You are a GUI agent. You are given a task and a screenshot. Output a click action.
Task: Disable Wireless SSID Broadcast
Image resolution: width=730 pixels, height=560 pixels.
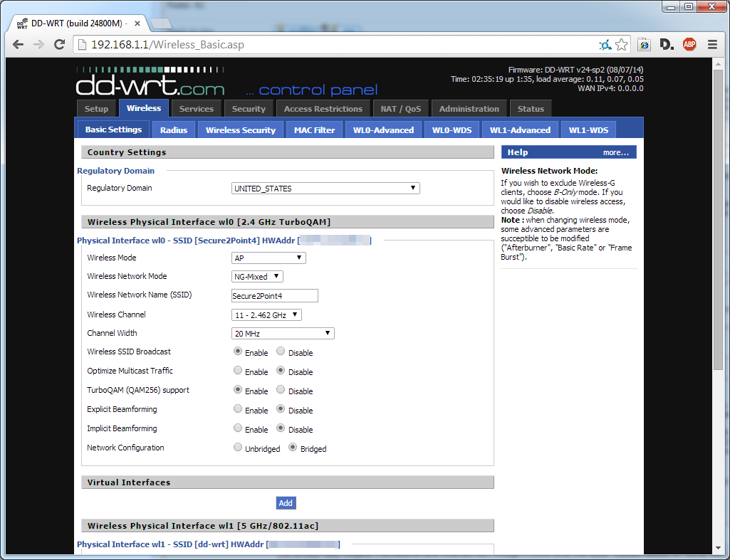pos(281,352)
